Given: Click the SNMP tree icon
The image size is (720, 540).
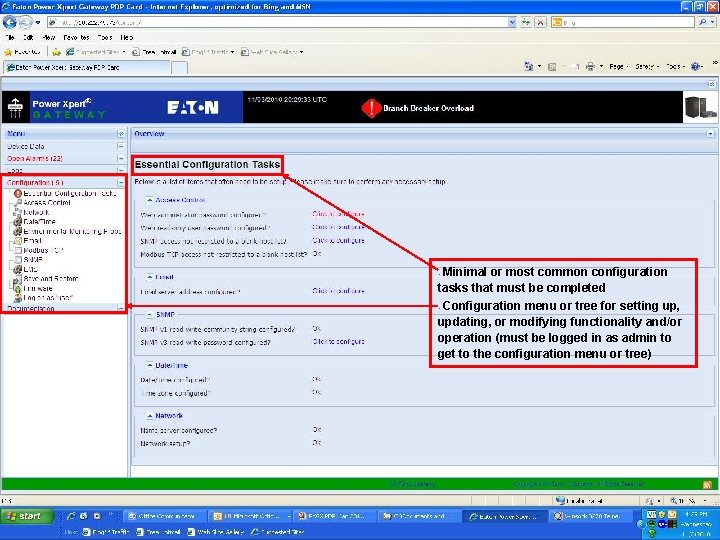Looking at the screenshot, I should pyautogui.click(x=18, y=260).
